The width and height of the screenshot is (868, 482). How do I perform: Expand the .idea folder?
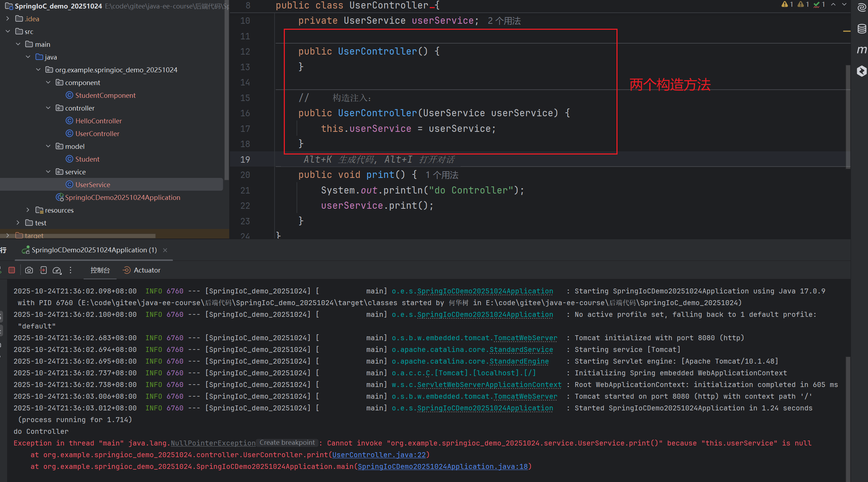click(x=8, y=19)
